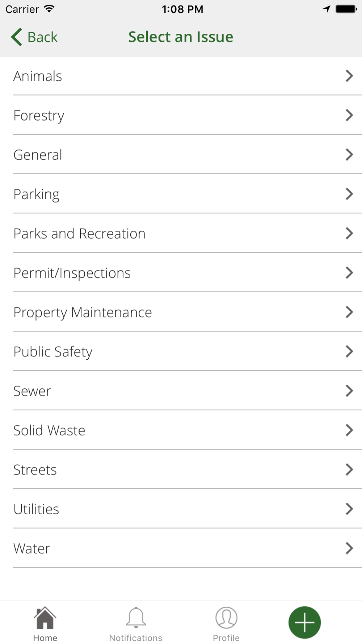The width and height of the screenshot is (362, 644).
Task: Expand the Water chevron arrow
Action: click(349, 548)
